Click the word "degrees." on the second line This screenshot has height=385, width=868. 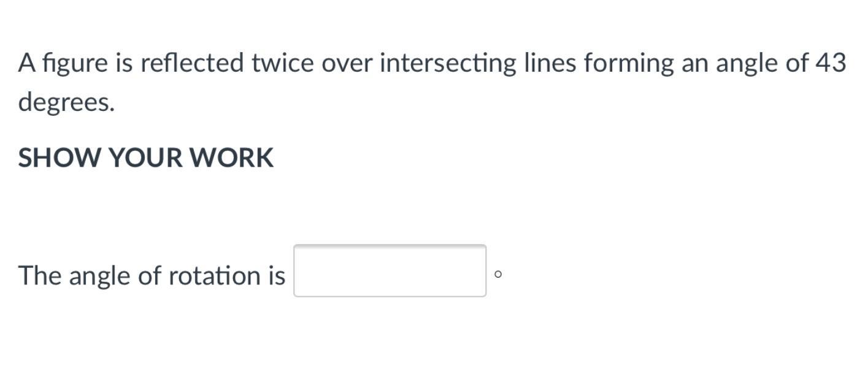(66, 103)
